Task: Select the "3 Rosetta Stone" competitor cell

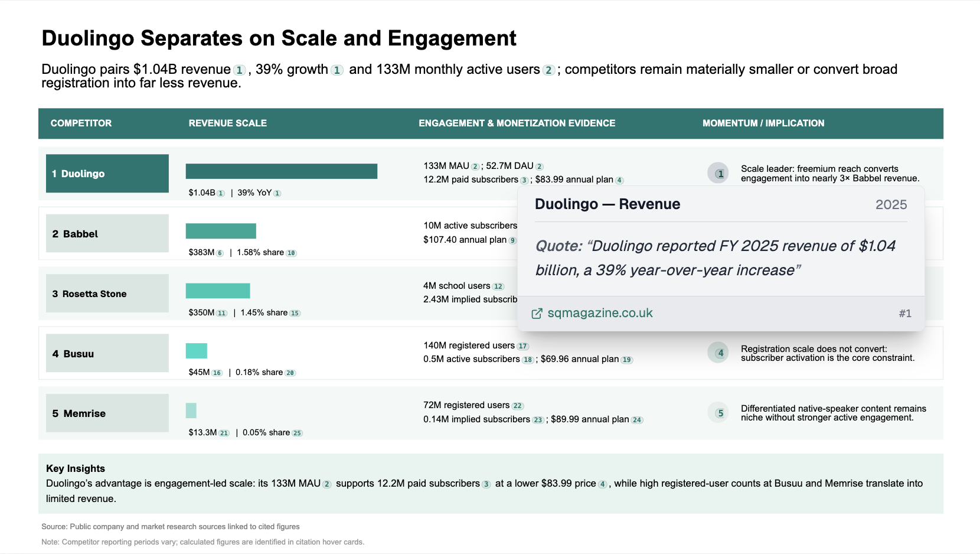Action: point(107,294)
